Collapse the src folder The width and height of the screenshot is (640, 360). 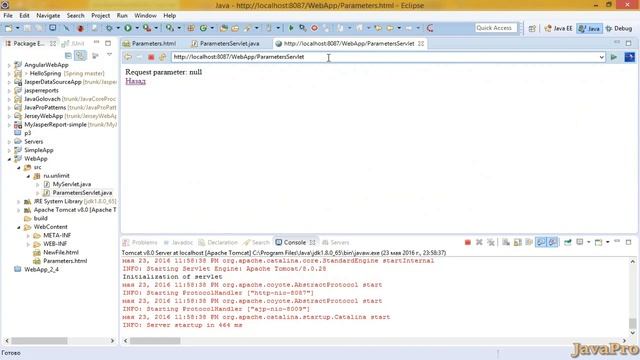(19, 167)
